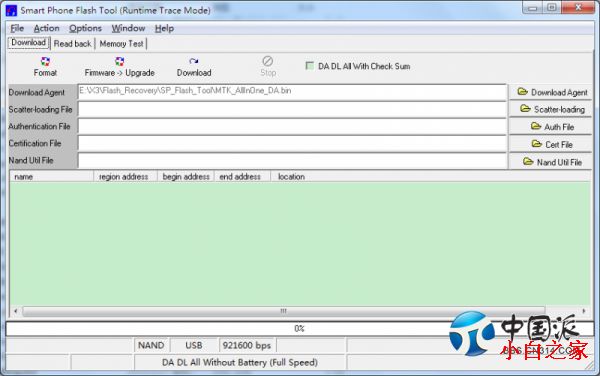Viewport: 600px width, 376px height.
Task: Browse for Cert File
Action: (x=551, y=144)
